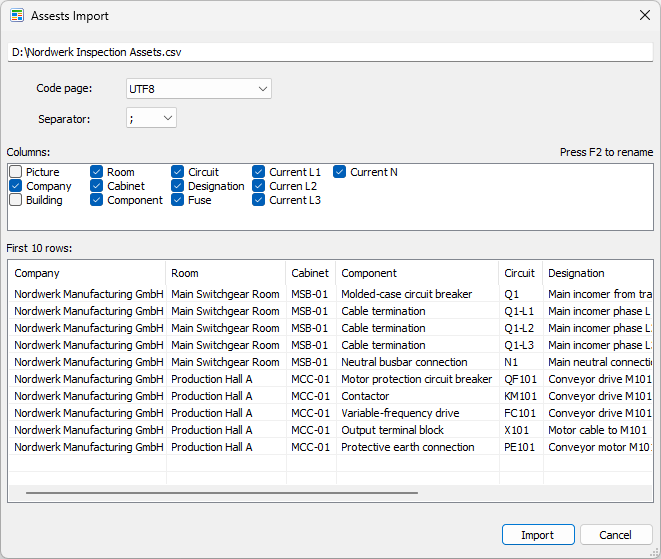Enable the Picture column checkbox
Image resolution: width=661 pixels, height=559 pixels.
[16, 172]
